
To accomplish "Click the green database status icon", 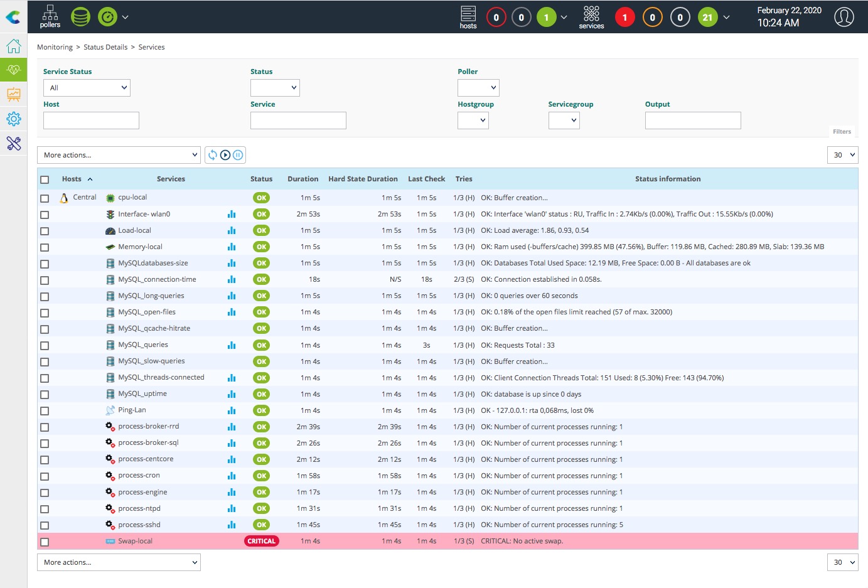I will click(x=80, y=17).
